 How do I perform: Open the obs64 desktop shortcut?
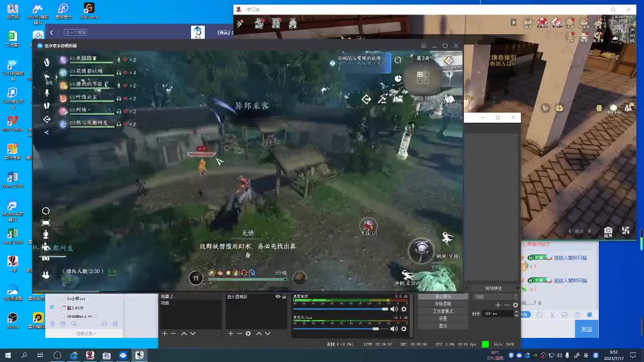pyautogui.click(x=13, y=321)
